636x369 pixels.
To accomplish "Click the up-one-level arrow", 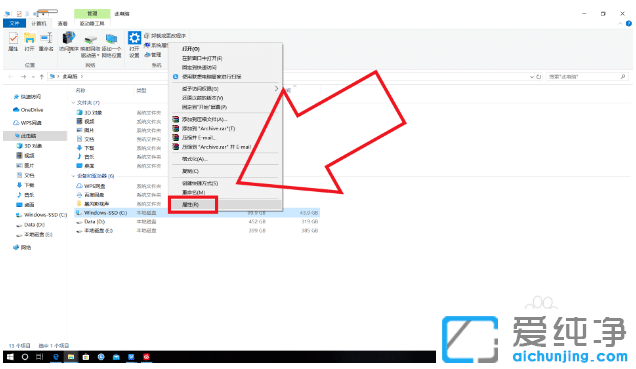I will tap(41, 77).
